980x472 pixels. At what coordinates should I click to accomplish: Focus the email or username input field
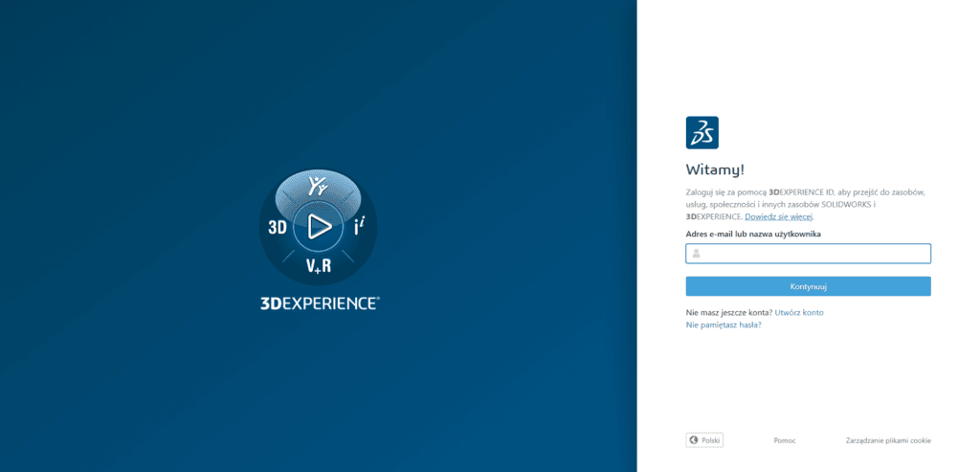pos(808,254)
